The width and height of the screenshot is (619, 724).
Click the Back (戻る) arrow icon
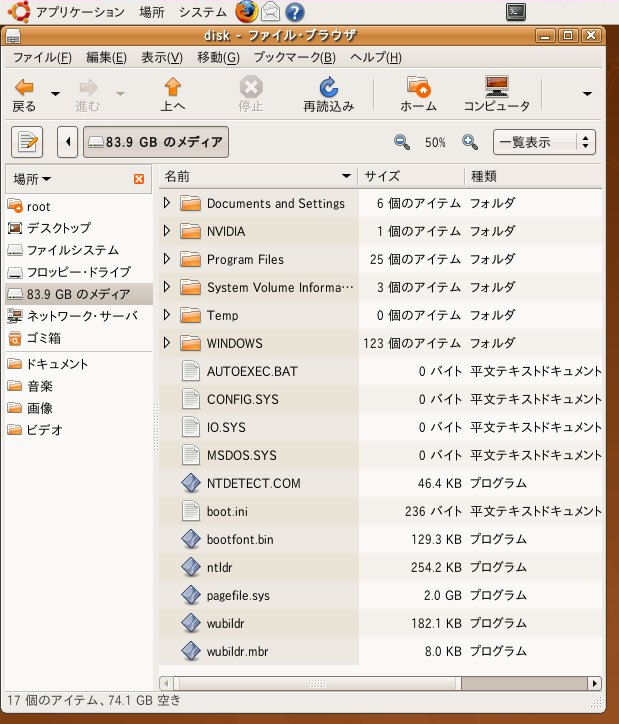pos(24,87)
